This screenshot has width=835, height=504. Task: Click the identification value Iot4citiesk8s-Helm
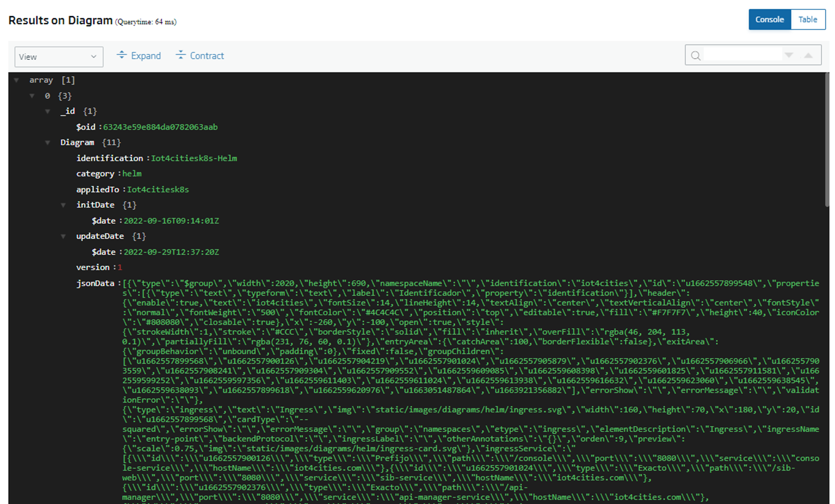(193, 158)
